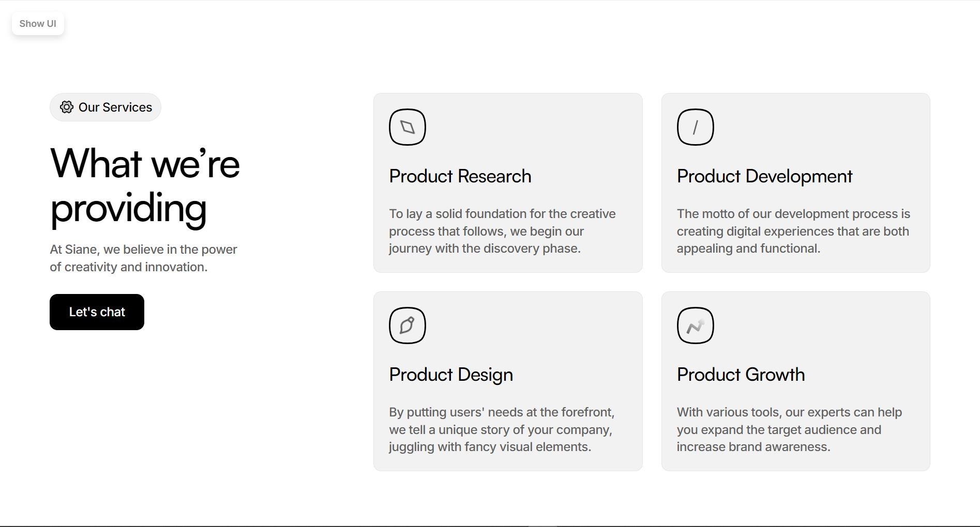Click the Product Research heading
Viewport: 980px width, 527px height.
pos(460,176)
